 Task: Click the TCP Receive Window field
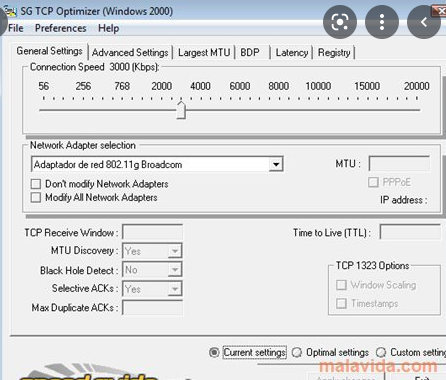[x=152, y=232]
